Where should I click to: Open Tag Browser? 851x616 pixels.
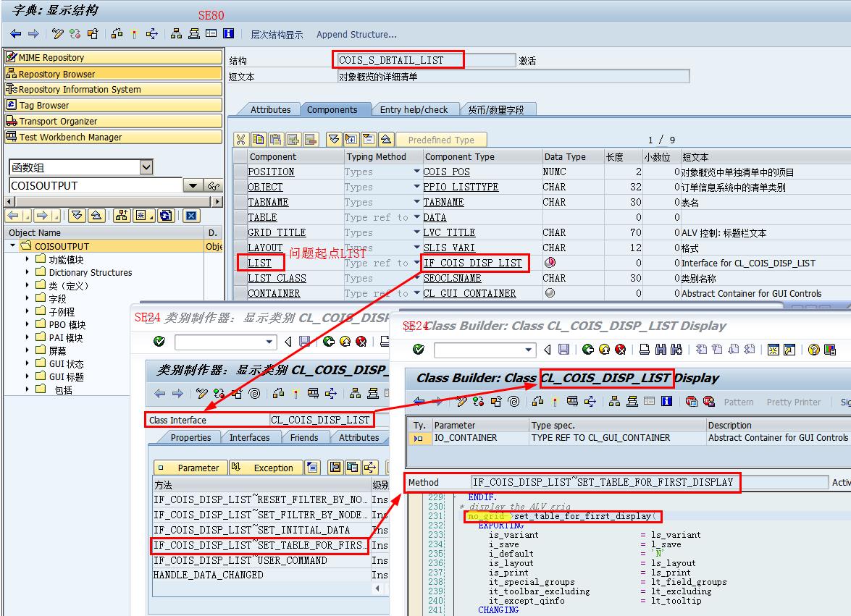(x=114, y=105)
